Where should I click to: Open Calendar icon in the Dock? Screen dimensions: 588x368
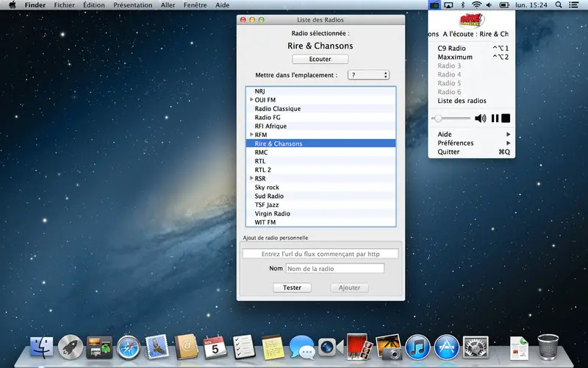(215, 347)
